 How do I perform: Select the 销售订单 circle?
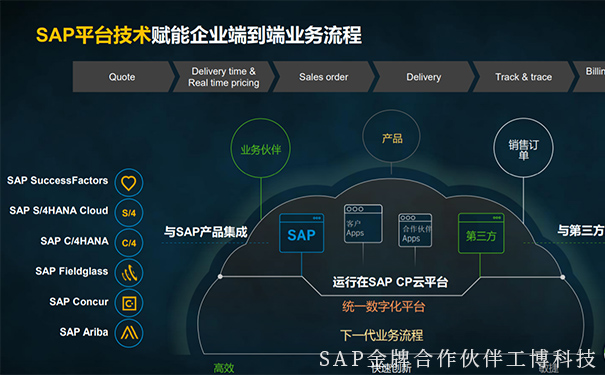tap(523, 148)
